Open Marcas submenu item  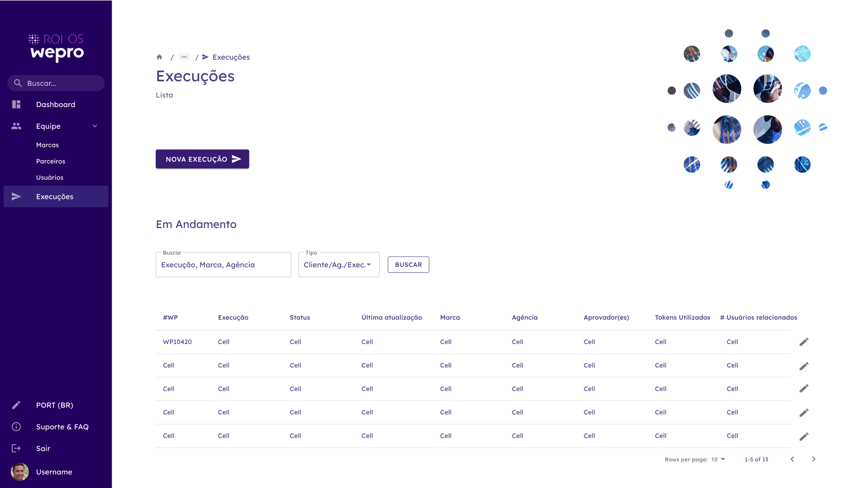tap(47, 145)
